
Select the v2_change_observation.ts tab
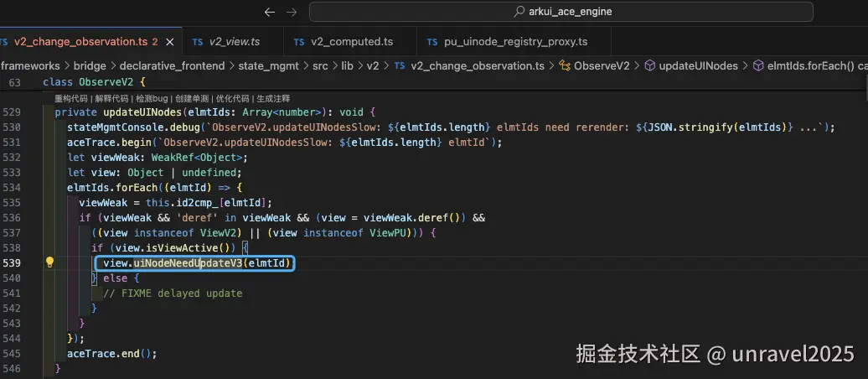tap(81, 42)
